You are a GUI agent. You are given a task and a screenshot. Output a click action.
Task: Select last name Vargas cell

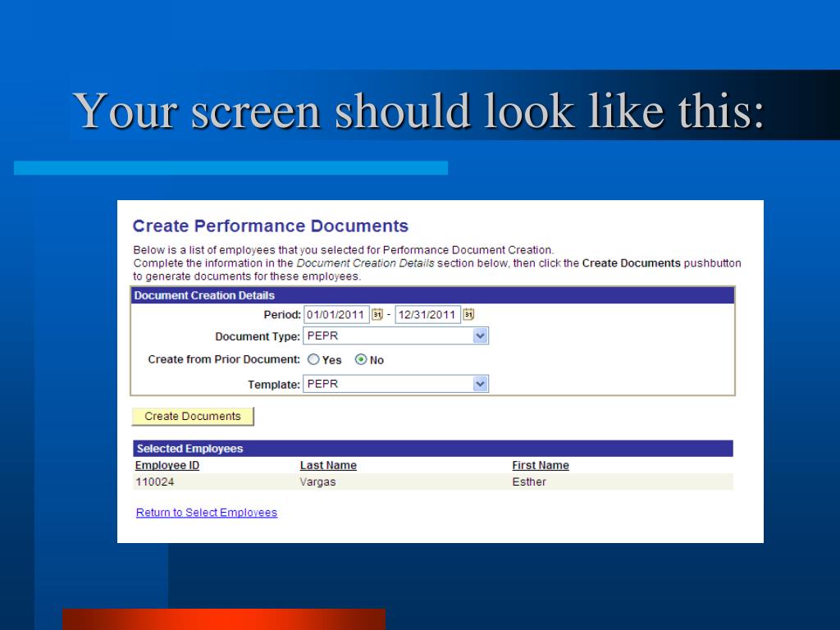click(317, 482)
